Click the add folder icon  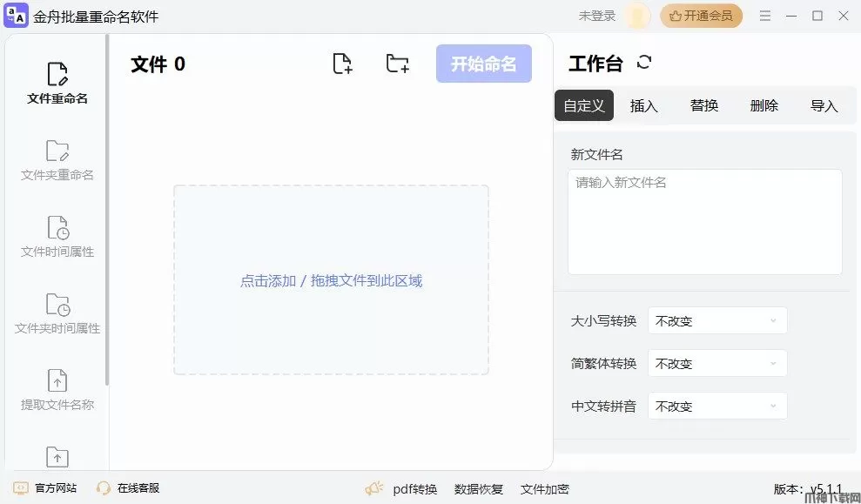tap(397, 64)
